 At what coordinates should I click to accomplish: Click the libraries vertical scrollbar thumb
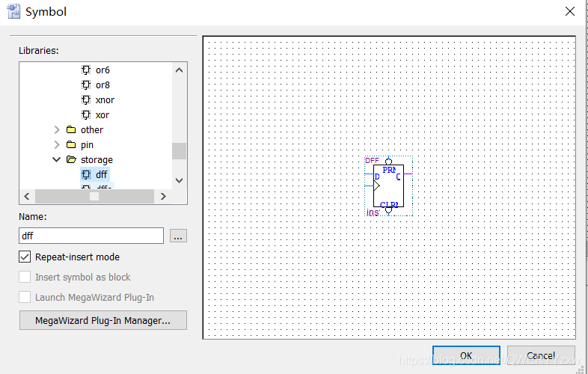click(x=180, y=151)
